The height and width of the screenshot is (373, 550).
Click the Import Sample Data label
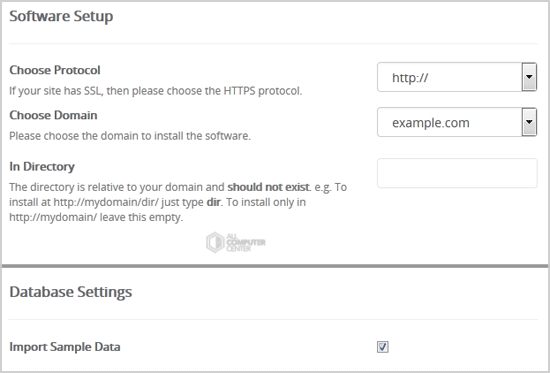click(x=65, y=347)
